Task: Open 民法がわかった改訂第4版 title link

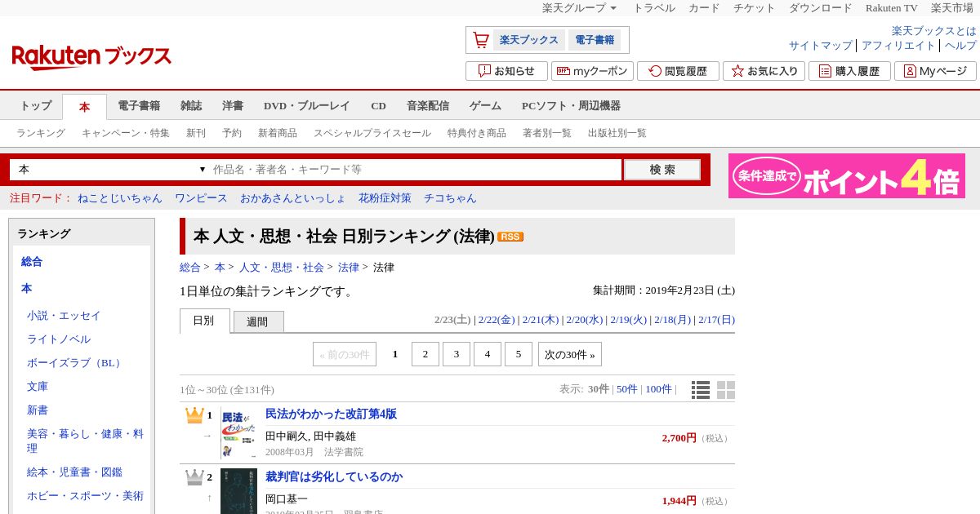Action: 331,414
